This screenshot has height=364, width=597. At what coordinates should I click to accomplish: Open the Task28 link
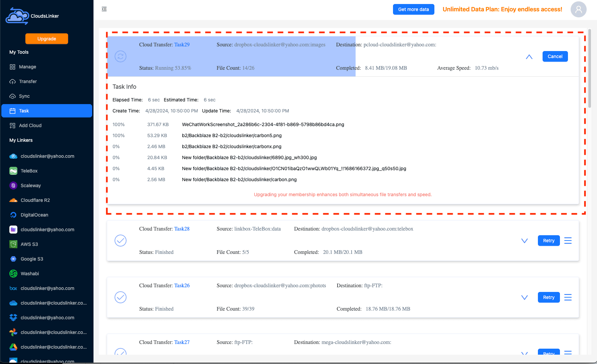(182, 229)
